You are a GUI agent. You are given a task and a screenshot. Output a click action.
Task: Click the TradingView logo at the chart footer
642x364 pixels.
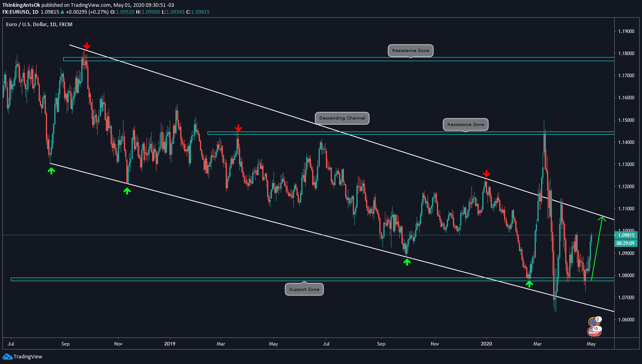click(22, 356)
